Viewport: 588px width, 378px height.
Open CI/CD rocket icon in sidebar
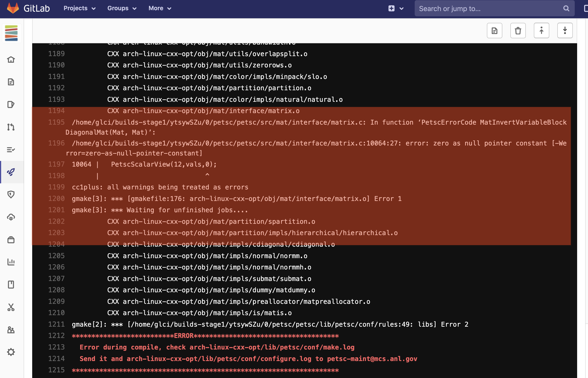(x=11, y=172)
